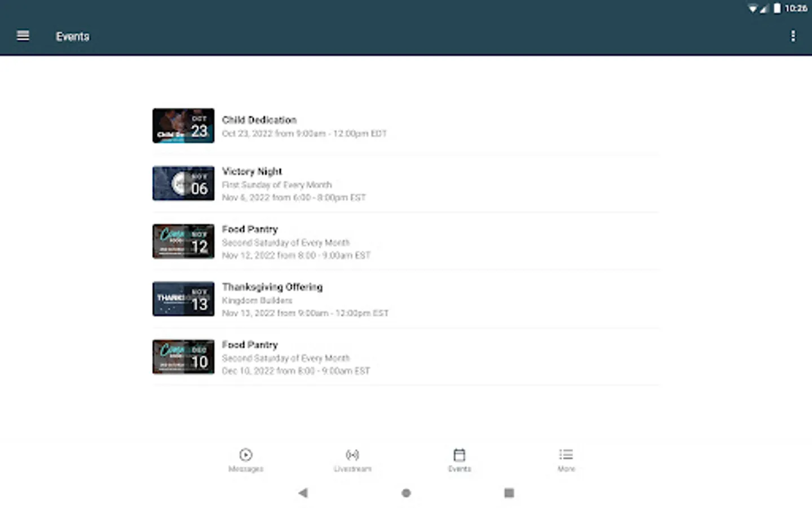Tap the More list icon
The image size is (812, 508).
pos(566,454)
